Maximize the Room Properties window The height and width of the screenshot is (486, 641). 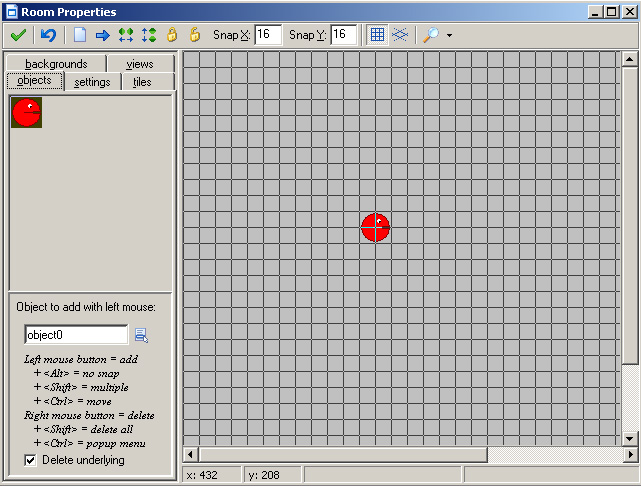click(x=612, y=12)
